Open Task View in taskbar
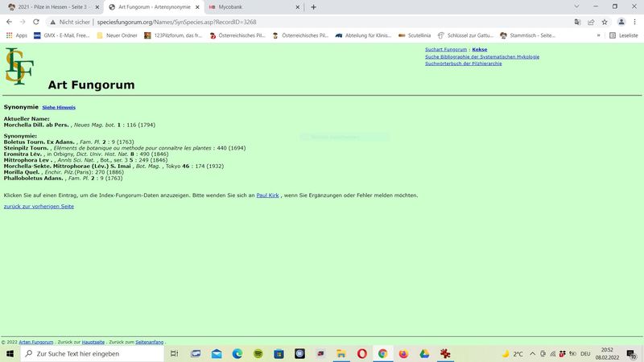644x362 pixels. coord(174,354)
